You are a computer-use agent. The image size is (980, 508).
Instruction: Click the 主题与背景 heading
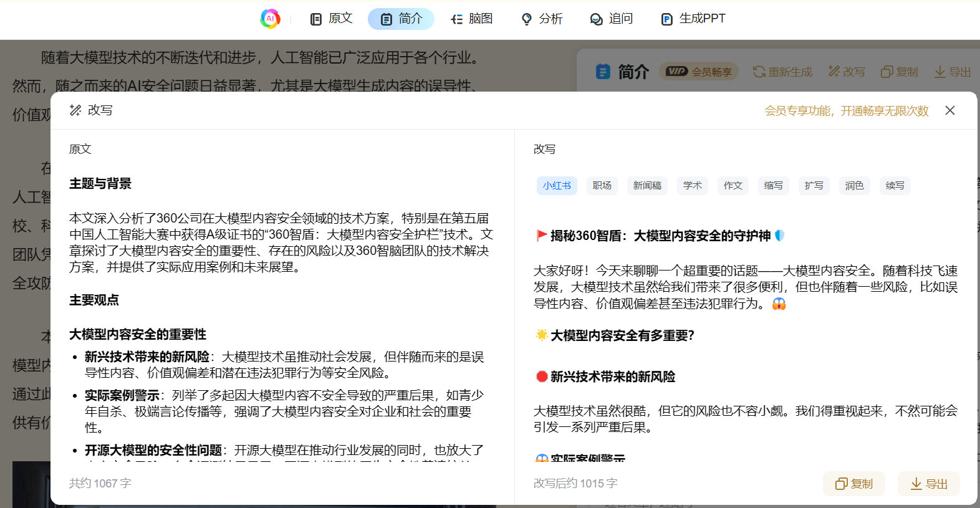pyautogui.click(x=100, y=184)
